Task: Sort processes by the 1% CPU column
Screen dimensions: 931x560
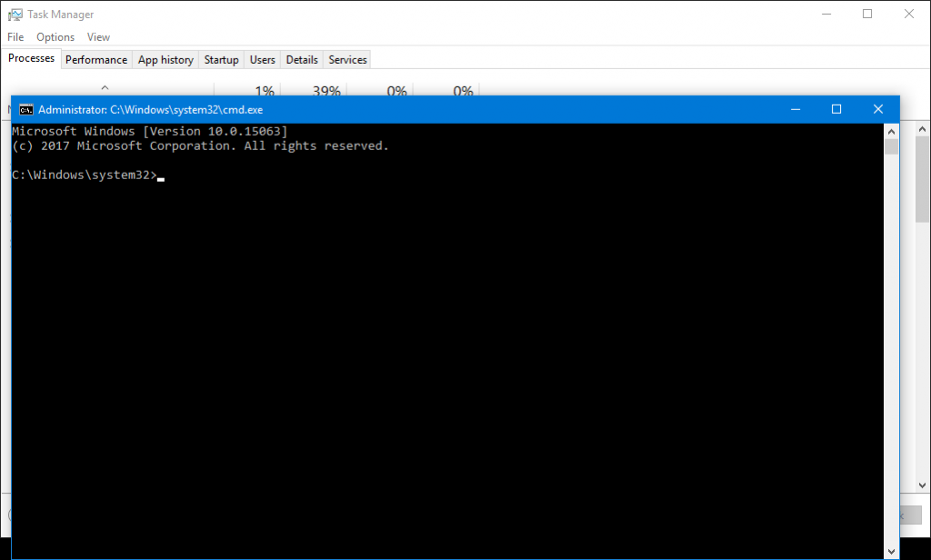Action: (x=263, y=90)
